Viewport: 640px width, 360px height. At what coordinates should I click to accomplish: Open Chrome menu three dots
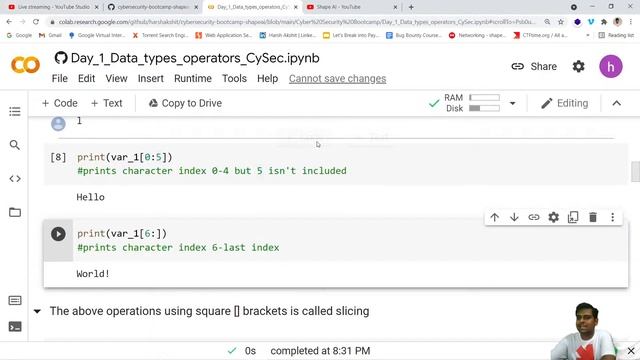(x=631, y=22)
